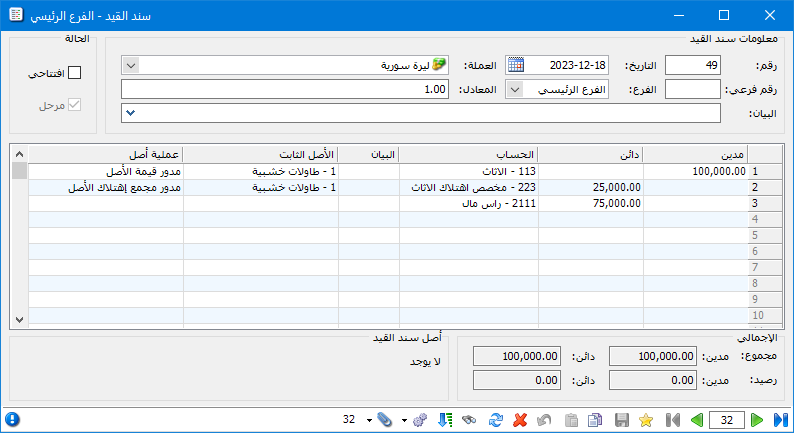Click the الحساب column header
The image size is (794, 433).
(x=468, y=154)
